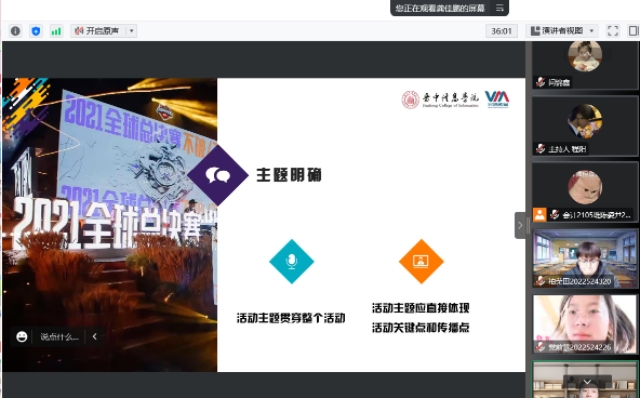
Task: Open menu icon on screen-share banner
Action: [x=500, y=8]
